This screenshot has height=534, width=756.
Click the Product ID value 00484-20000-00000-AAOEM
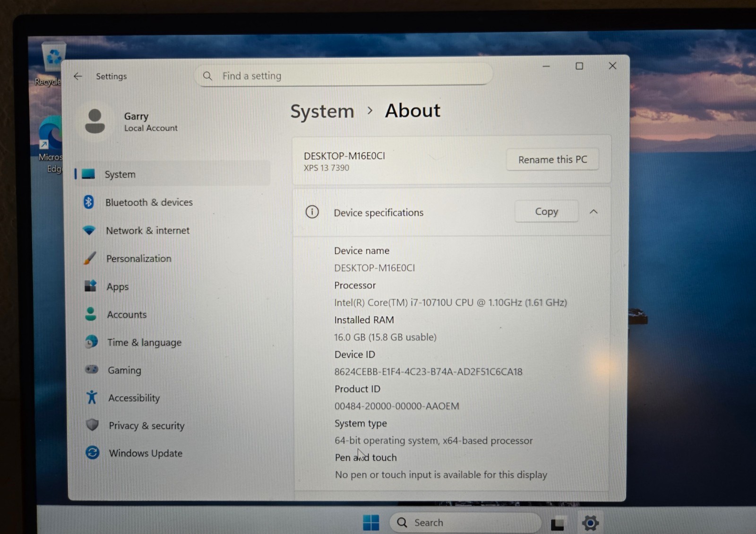point(396,406)
